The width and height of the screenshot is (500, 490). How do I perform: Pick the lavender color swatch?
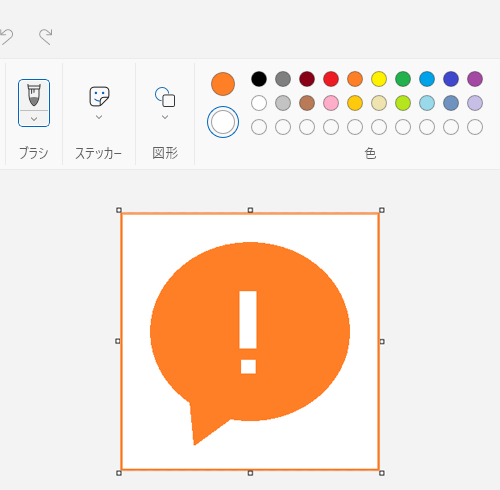[x=475, y=103]
